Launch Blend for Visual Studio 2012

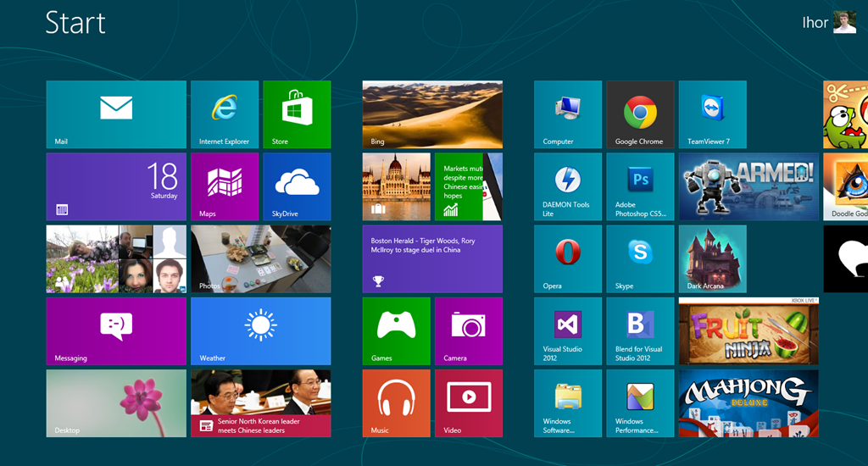(x=641, y=331)
